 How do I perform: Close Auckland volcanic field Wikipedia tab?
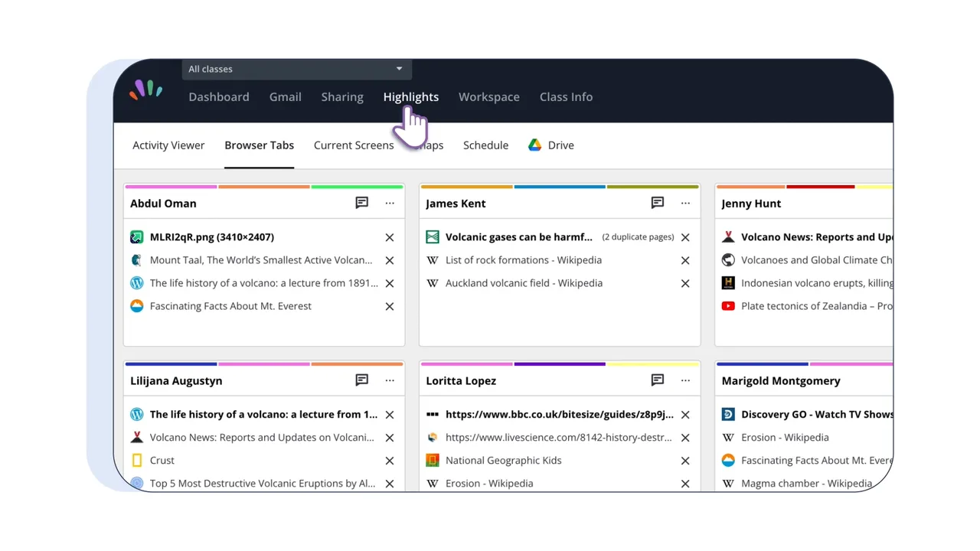click(x=685, y=283)
